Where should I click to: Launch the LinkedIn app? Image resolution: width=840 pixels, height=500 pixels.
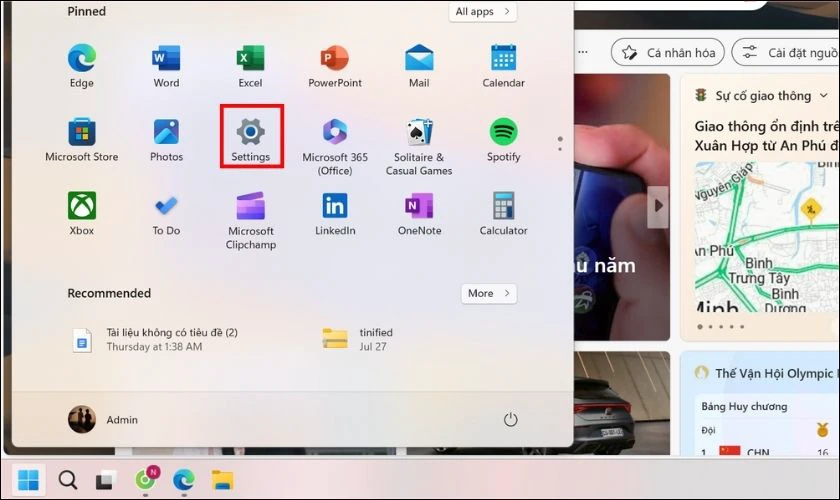click(335, 213)
